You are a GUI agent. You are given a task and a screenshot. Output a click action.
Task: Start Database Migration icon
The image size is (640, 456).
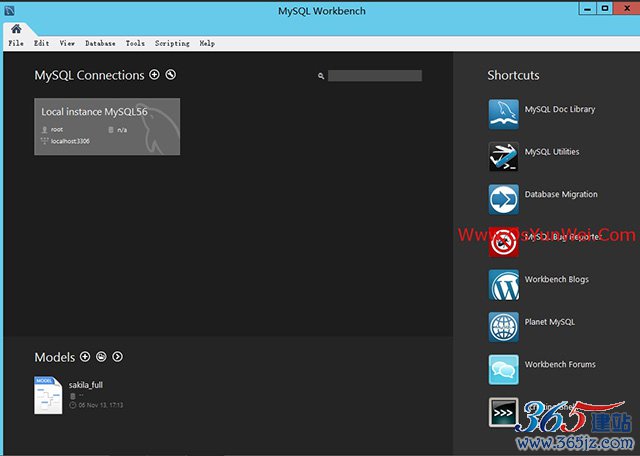(504, 199)
